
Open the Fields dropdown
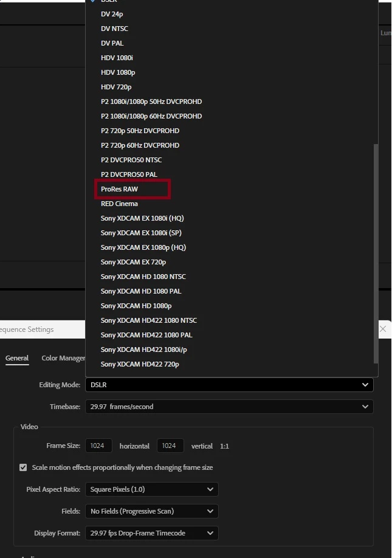tap(152, 511)
